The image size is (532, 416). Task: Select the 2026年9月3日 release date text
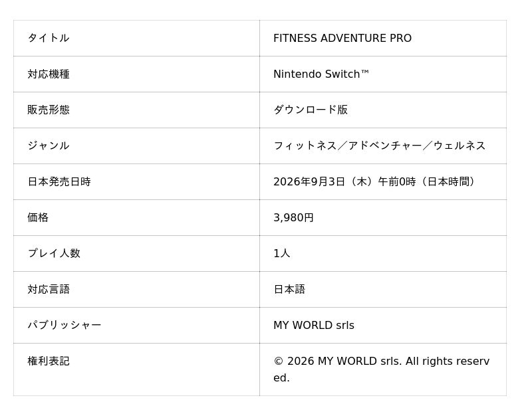[309, 181]
